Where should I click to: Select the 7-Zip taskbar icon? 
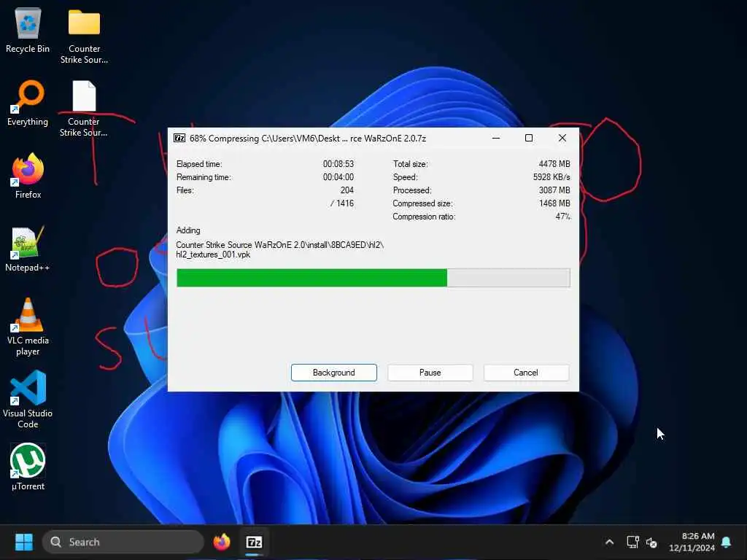tap(254, 542)
